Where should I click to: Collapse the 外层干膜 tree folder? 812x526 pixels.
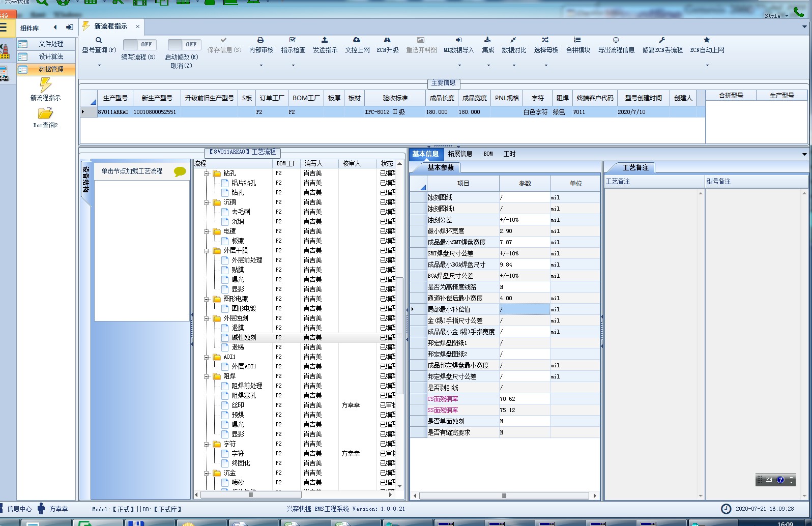point(207,251)
